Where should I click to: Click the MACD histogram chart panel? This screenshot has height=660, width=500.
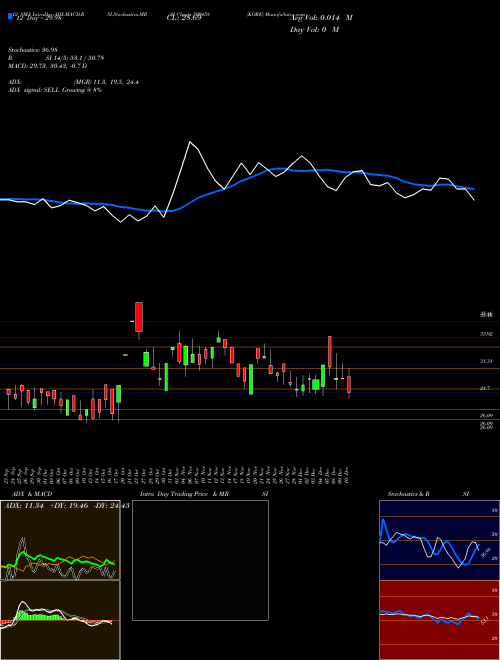[60, 620]
